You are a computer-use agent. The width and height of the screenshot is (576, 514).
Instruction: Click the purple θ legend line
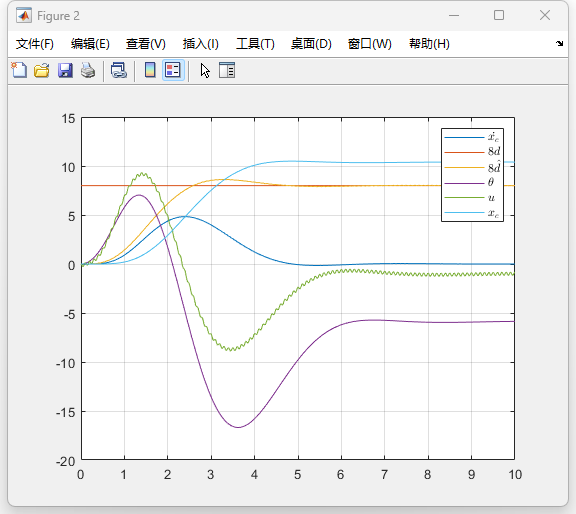click(464, 183)
